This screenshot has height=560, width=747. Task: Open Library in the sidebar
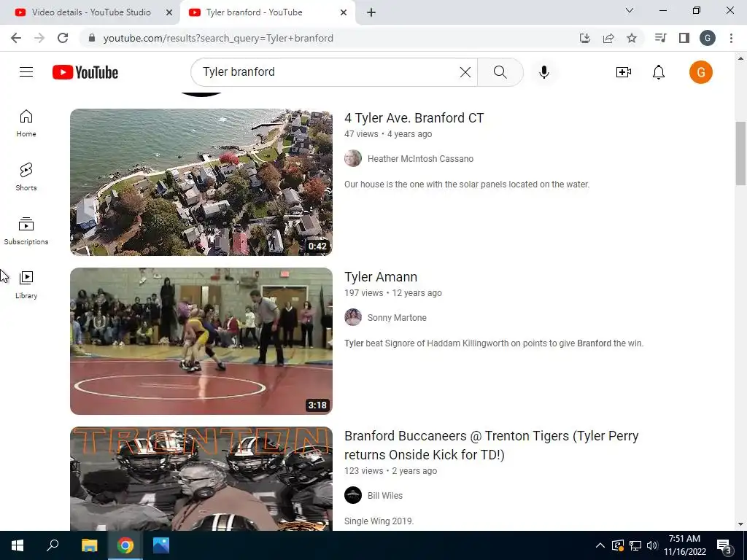[x=26, y=285]
